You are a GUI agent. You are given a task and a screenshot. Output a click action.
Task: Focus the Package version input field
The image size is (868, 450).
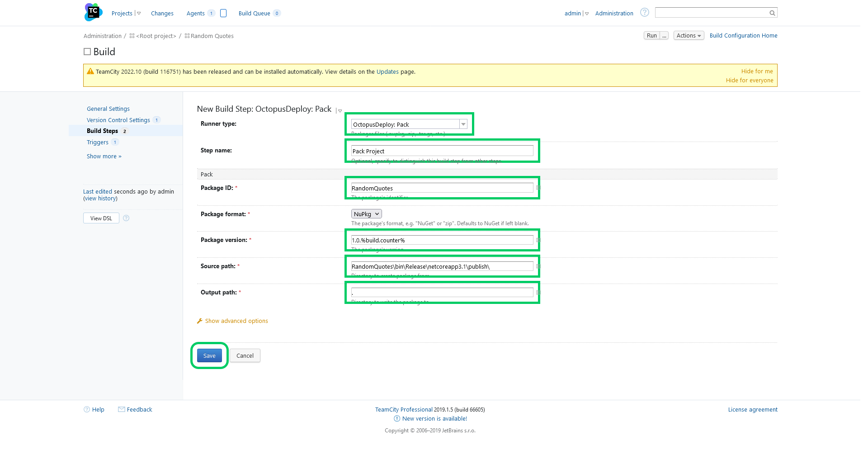point(442,240)
